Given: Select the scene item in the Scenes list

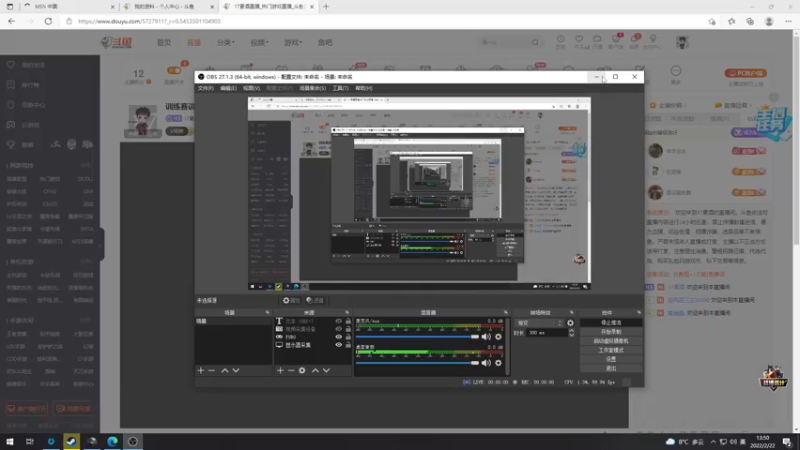Looking at the screenshot, I should 234,321.
